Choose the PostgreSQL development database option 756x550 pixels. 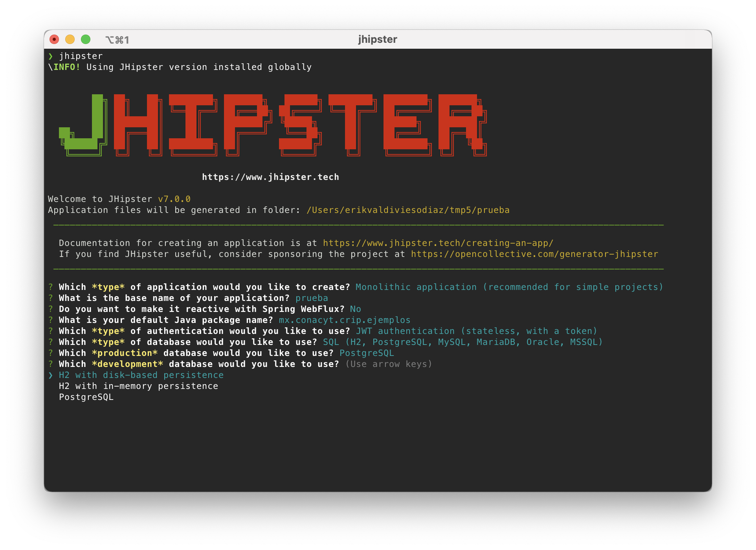pos(86,397)
